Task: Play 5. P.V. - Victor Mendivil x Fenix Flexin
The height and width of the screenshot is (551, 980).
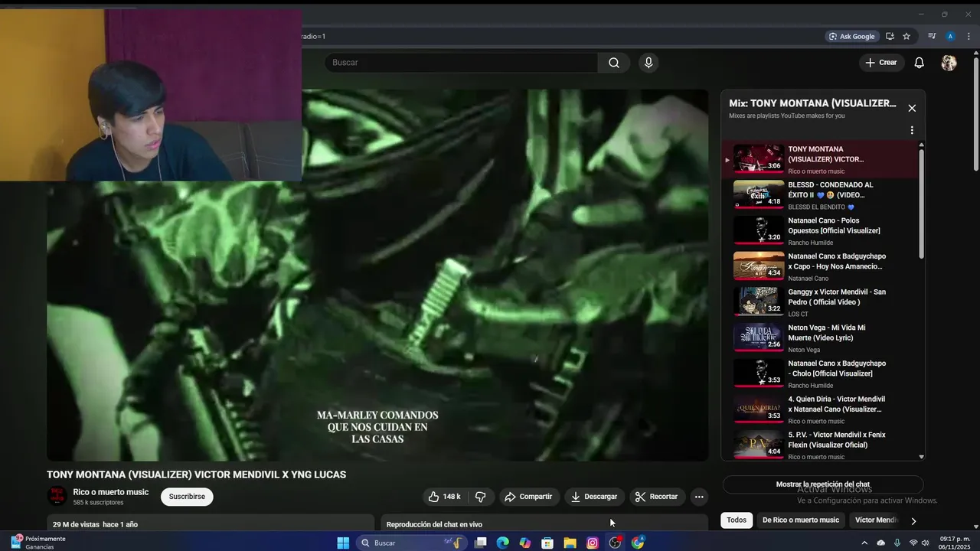Action: (x=819, y=445)
